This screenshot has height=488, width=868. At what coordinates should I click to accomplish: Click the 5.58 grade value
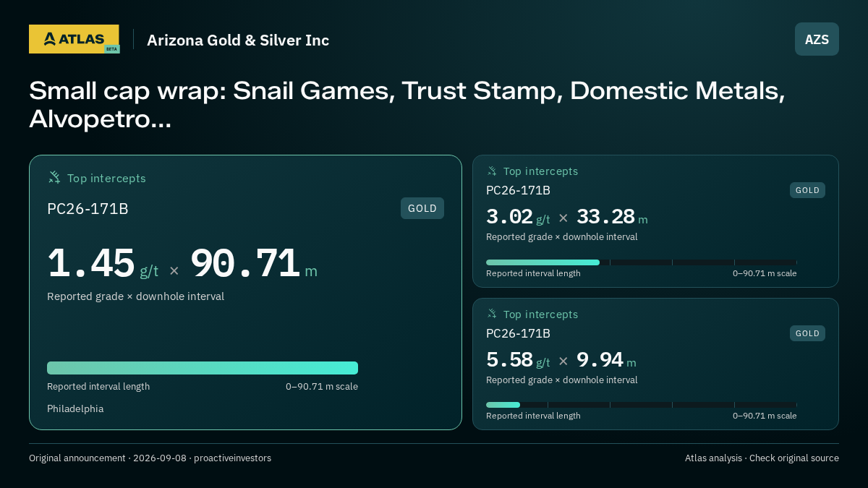tap(509, 359)
